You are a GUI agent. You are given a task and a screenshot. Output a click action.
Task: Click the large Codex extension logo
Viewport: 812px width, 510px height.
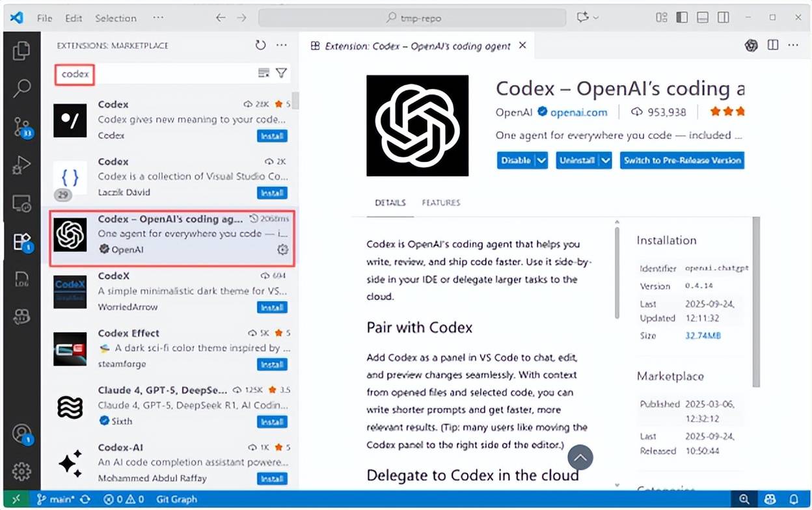(417, 126)
